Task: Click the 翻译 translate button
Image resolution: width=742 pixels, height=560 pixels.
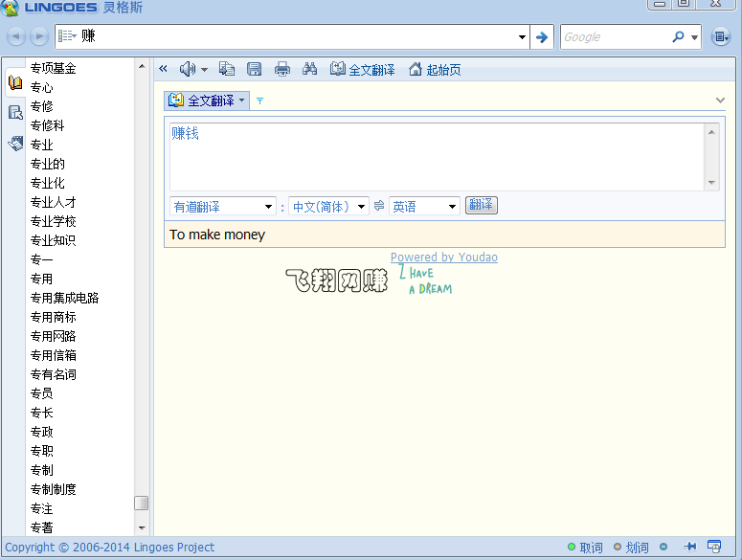Action: (482, 206)
